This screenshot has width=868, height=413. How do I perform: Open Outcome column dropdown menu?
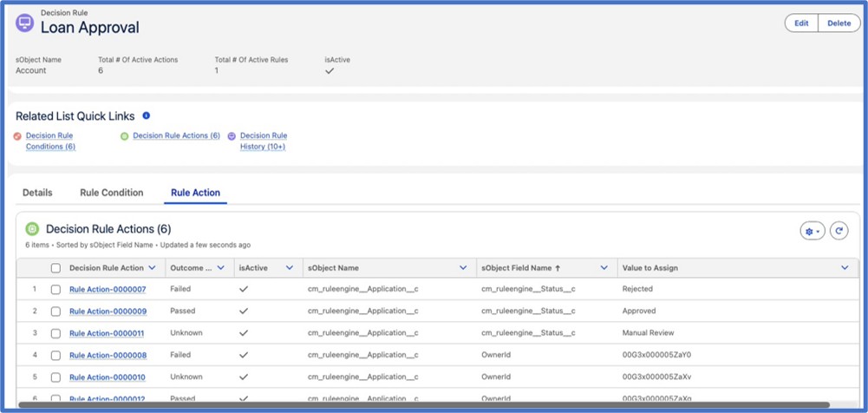coord(221,268)
